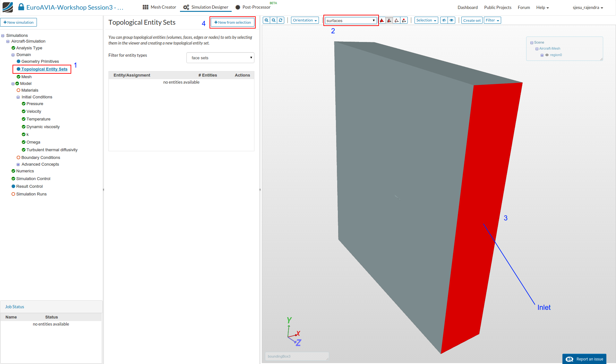Switch to the Simulation Designer tab
This screenshot has height=364, width=616.
[x=206, y=7]
